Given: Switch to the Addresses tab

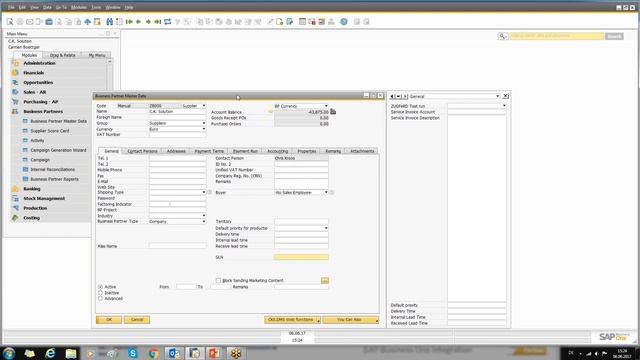Looking at the screenshot, I should click(x=176, y=151).
